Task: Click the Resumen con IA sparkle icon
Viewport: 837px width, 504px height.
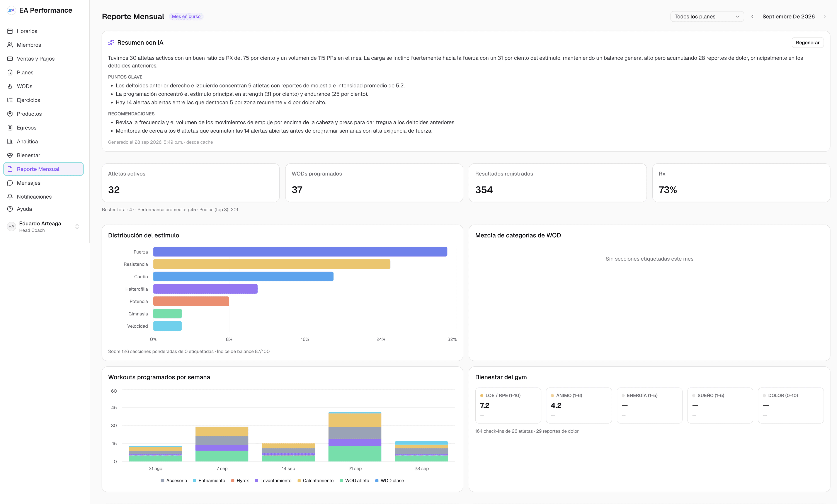Action: pyautogui.click(x=111, y=43)
